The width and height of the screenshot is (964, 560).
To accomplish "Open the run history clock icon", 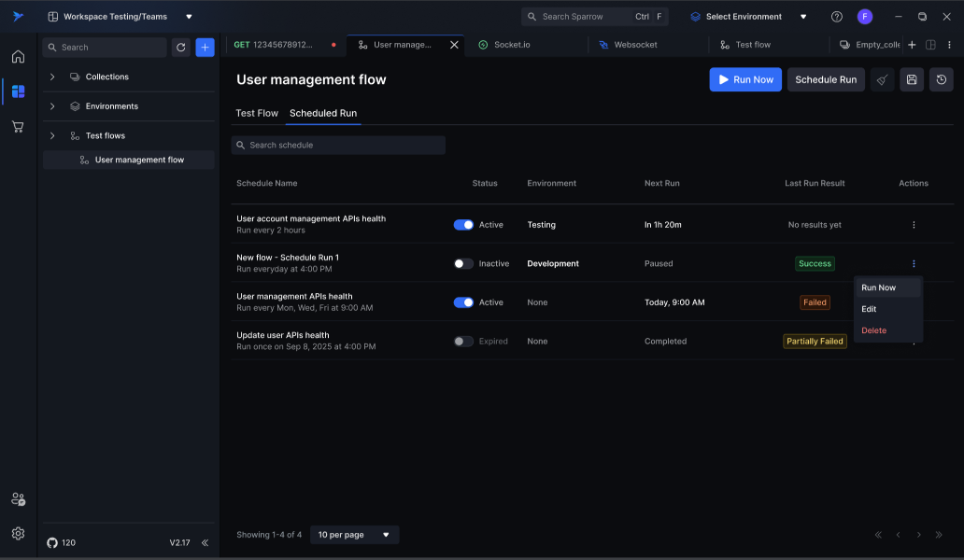I will [941, 80].
